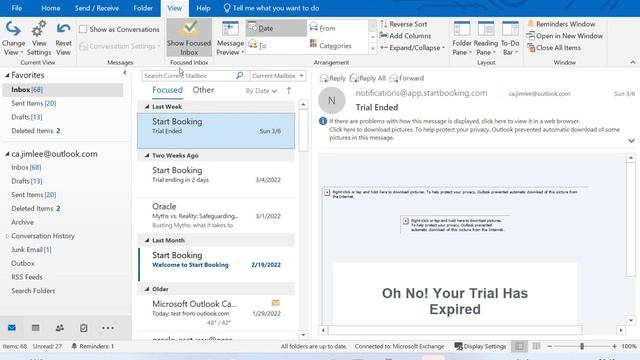Arrange messages by From
Screen dimensions: 640x360
point(337,28)
